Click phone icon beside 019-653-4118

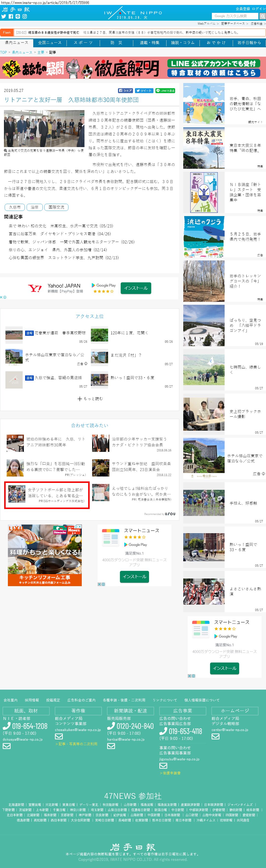tap(163, 731)
